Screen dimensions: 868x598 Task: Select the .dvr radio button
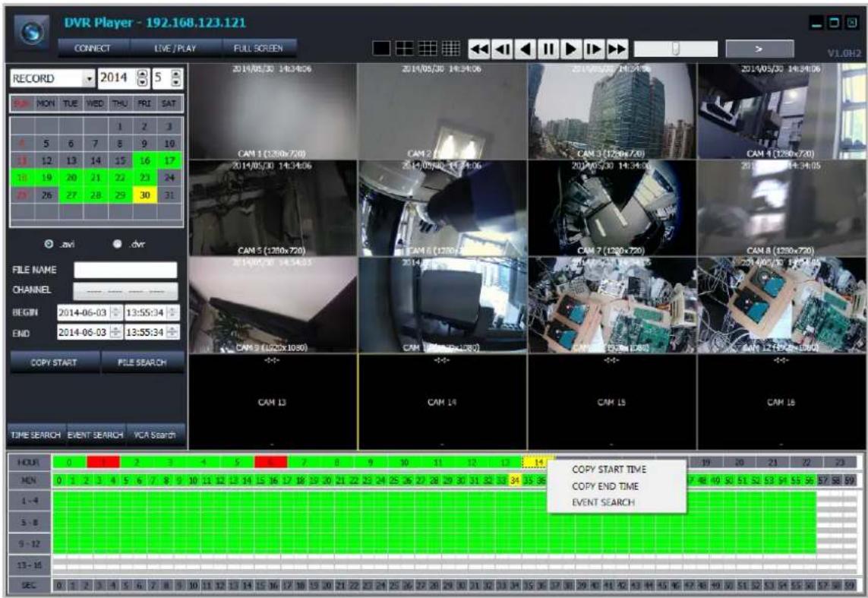coord(117,244)
